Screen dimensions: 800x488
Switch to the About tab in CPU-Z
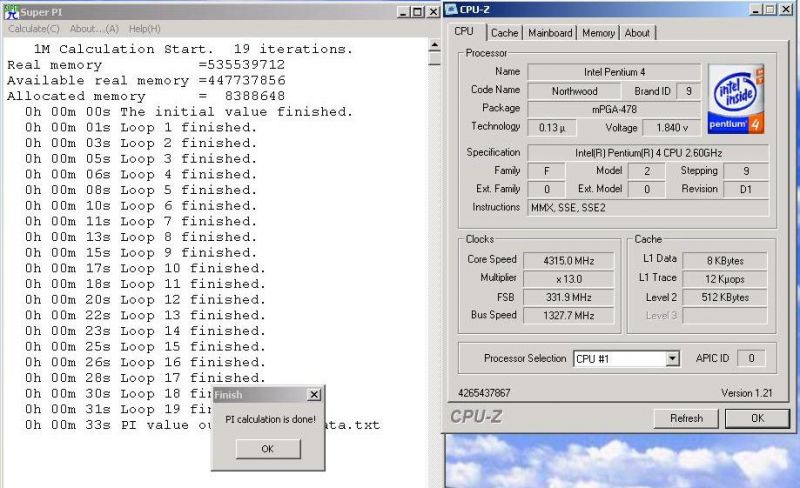pyautogui.click(x=637, y=33)
